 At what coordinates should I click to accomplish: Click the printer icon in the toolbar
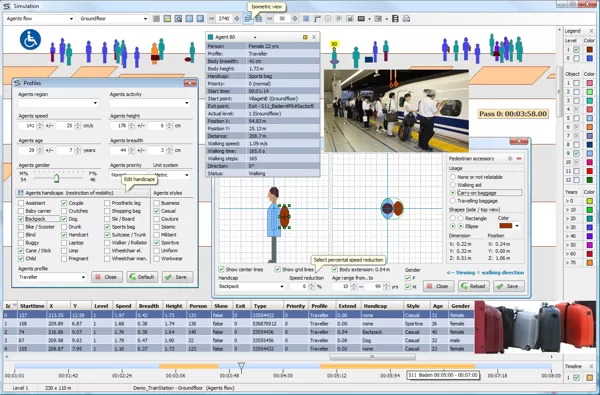[406, 18]
